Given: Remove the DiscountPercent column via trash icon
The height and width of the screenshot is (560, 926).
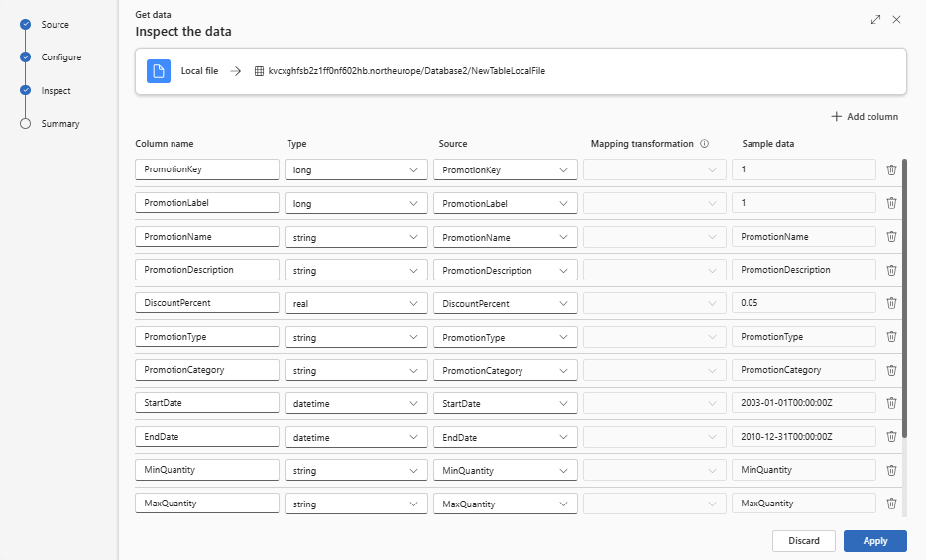Looking at the screenshot, I should [x=891, y=303].
